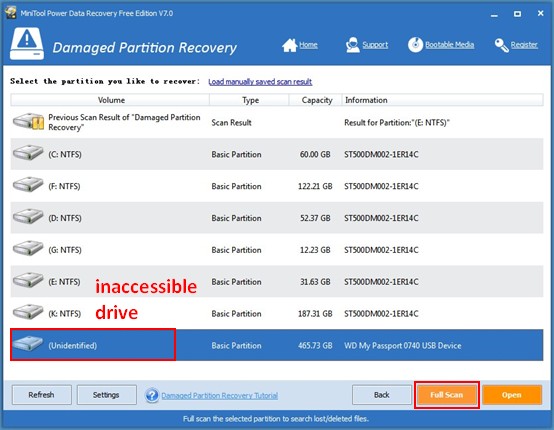Screen dimensions: 554x430
Task: Click the drive icon for D: NTFS
Action: pyautogui.click(x=28, y=217)
